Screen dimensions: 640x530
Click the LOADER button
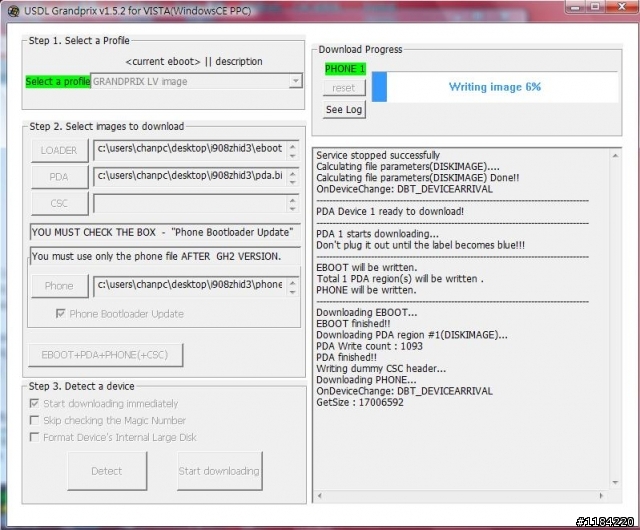pyautogui.click(x=60, y=150)
